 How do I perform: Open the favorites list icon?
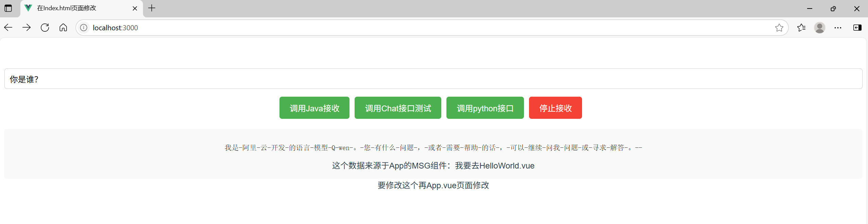coord(801,28)
